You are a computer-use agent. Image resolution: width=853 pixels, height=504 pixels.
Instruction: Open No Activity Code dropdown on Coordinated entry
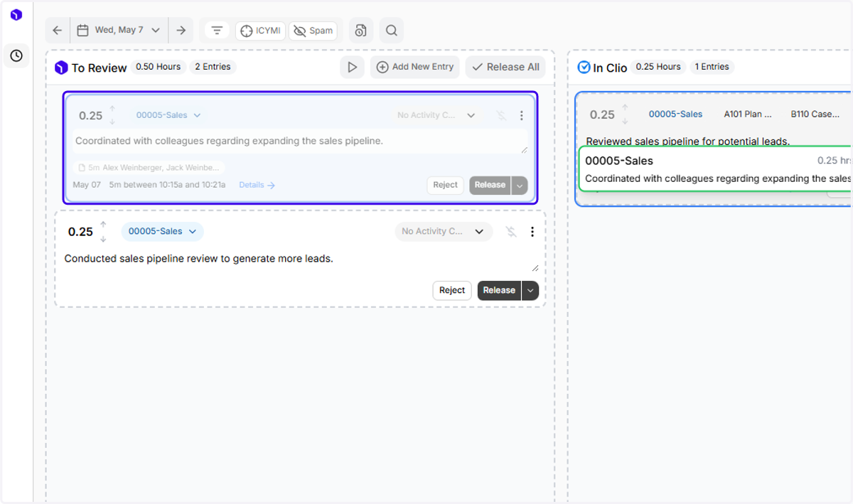pos(436,115)
